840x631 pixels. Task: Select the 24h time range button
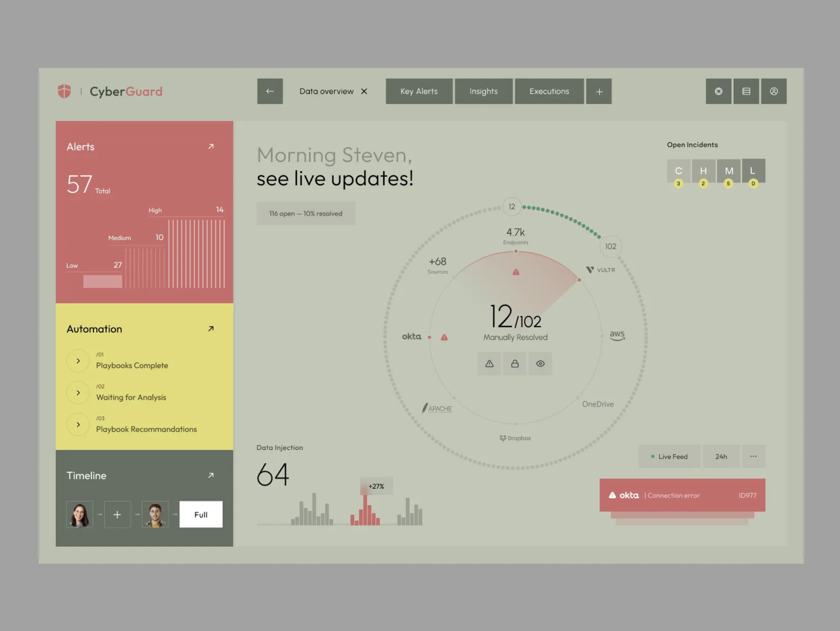(x=721, y=457)
